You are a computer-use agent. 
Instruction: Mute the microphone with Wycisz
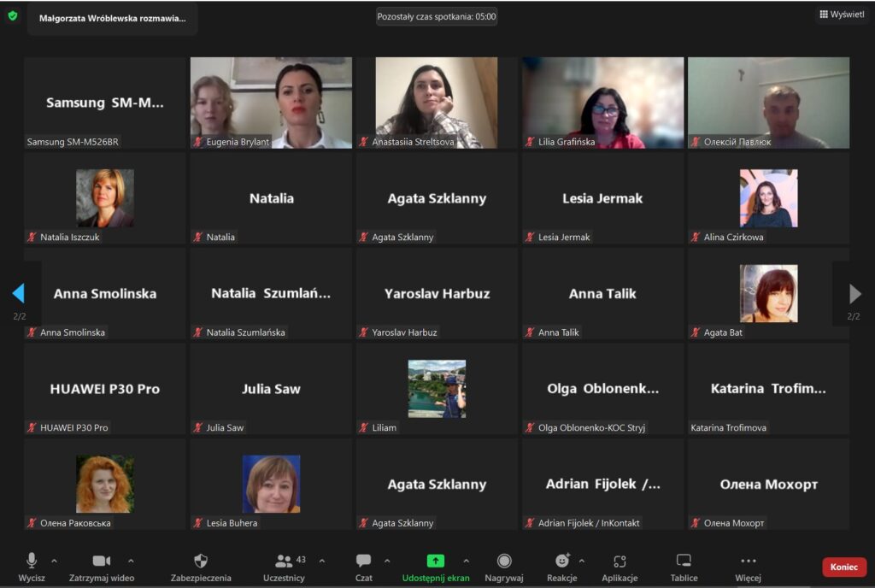[32, 562]
